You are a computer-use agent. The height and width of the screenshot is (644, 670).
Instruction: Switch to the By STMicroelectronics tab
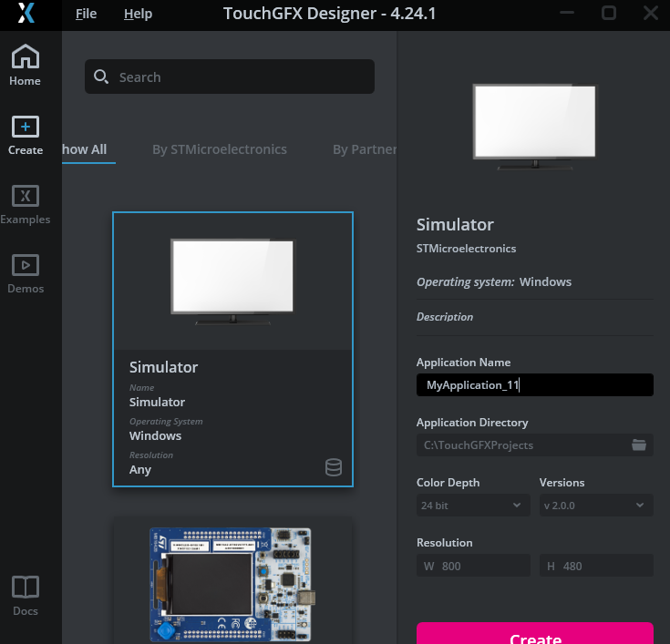pyautogui.click(x=220, y=149)
